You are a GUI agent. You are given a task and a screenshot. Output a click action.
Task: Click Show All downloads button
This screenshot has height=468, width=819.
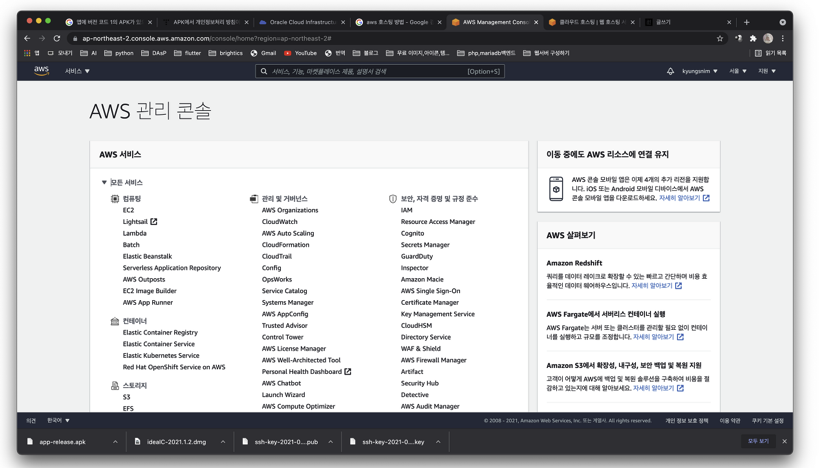[758, 441]
